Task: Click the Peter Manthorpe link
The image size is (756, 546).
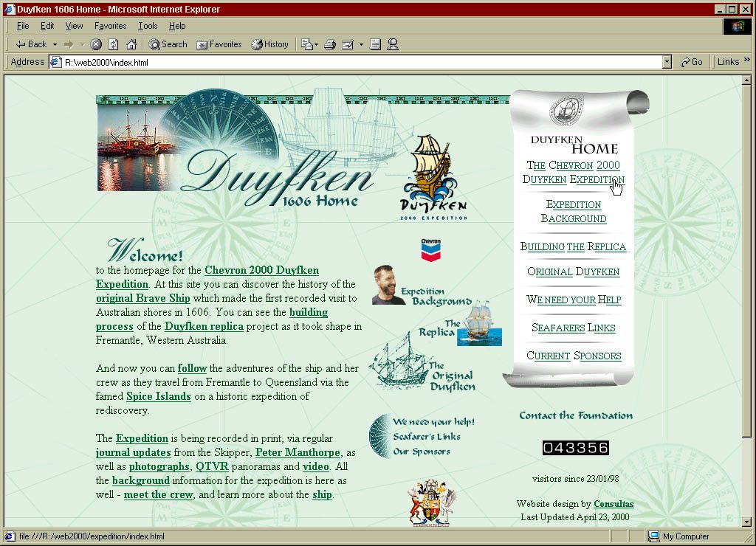Action: [298, 452]
